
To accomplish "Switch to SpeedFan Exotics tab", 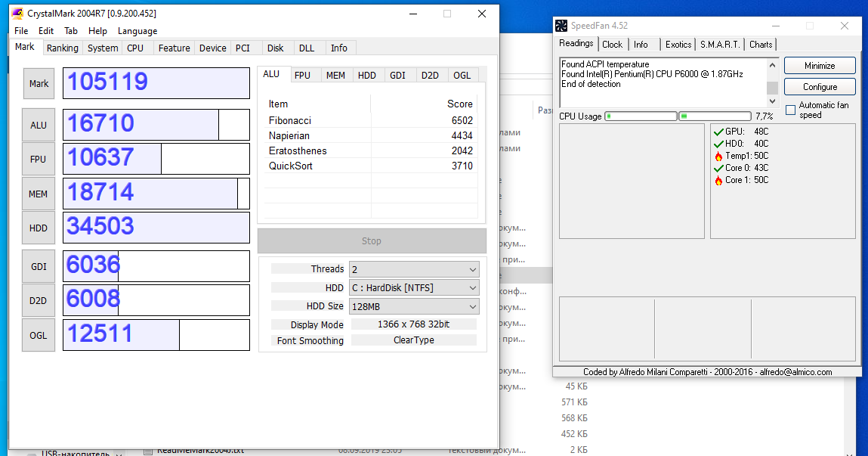I will tap(678, 45).
